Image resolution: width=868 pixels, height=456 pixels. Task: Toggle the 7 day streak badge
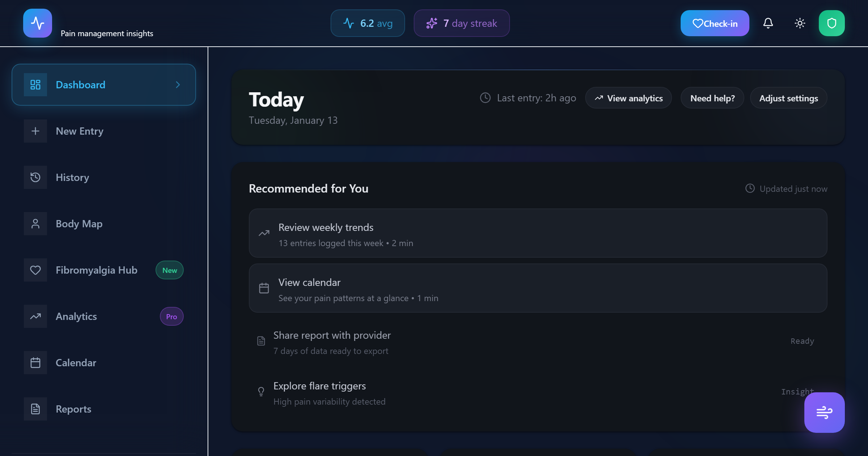[x=462, y=23]
